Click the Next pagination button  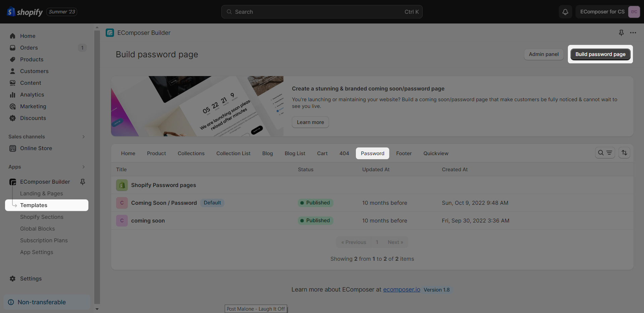click(x=395, y=242)
